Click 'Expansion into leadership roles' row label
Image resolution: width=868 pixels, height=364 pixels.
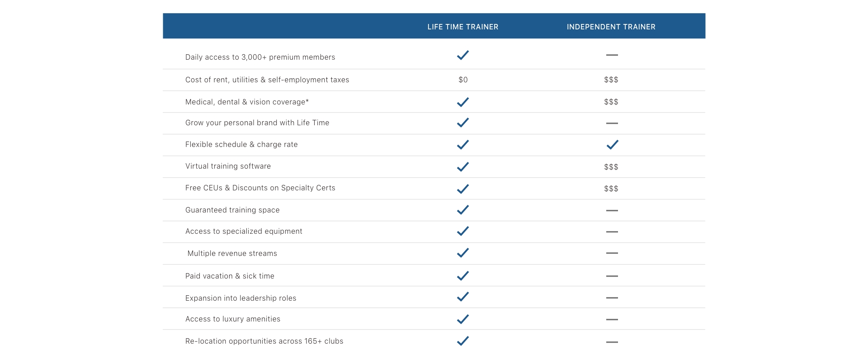(241, 298)
